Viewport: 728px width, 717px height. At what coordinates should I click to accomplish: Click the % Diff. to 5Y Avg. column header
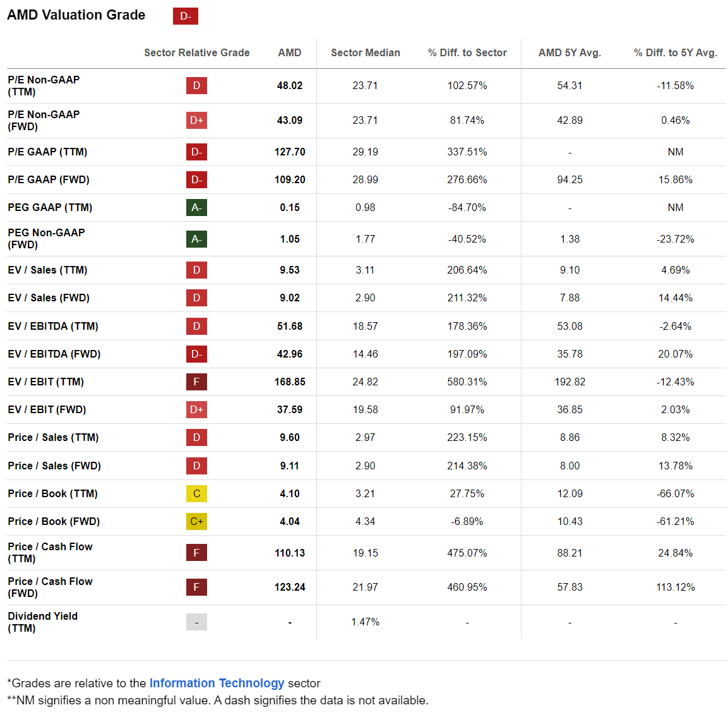click(676, 52)
